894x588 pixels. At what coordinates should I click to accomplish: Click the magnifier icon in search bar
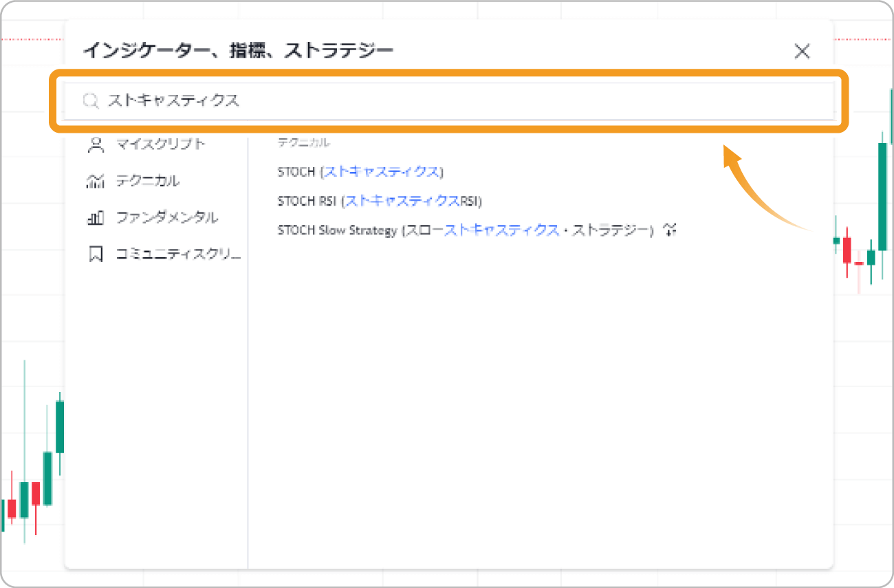tap(91, 101)
